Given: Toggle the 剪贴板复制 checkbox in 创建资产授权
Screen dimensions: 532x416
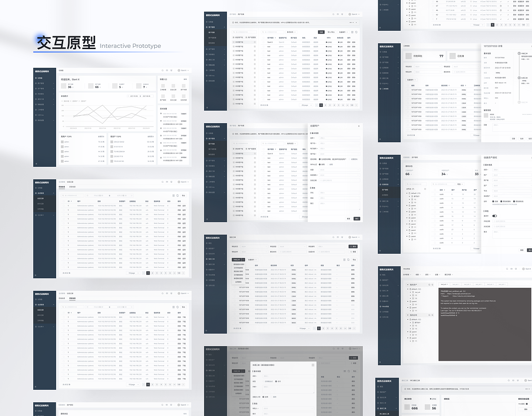Looking at the screenshot, I should point(501,201).
